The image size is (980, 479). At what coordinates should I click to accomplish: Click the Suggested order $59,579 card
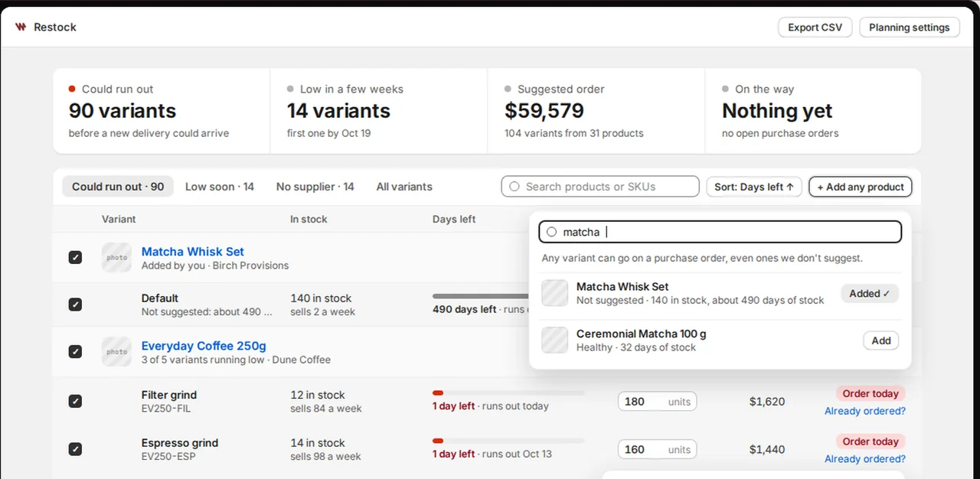pos(596,111)
